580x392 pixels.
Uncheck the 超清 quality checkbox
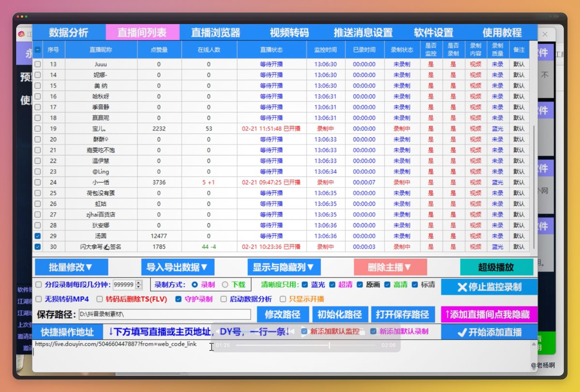(x=332, y=285)
